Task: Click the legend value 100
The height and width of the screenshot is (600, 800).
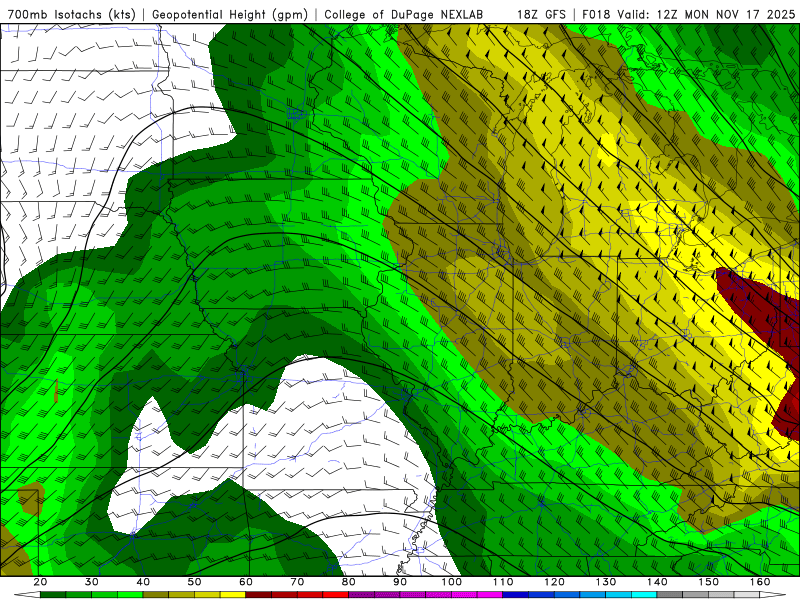Action: coord(452,582)
